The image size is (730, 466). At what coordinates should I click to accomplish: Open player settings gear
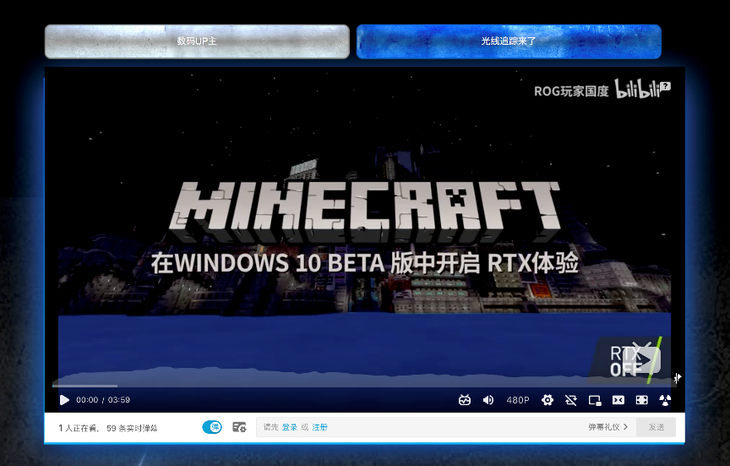(x=548, y=400)
